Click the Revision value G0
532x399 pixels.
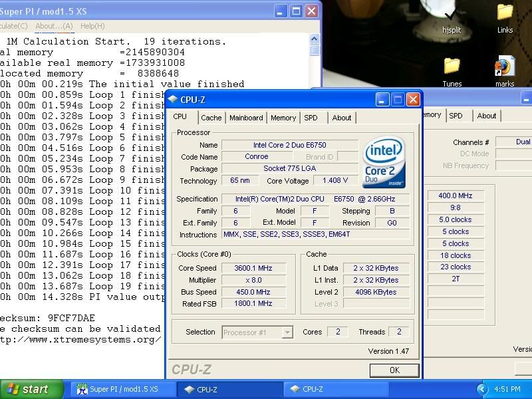[x=392, y=223]
